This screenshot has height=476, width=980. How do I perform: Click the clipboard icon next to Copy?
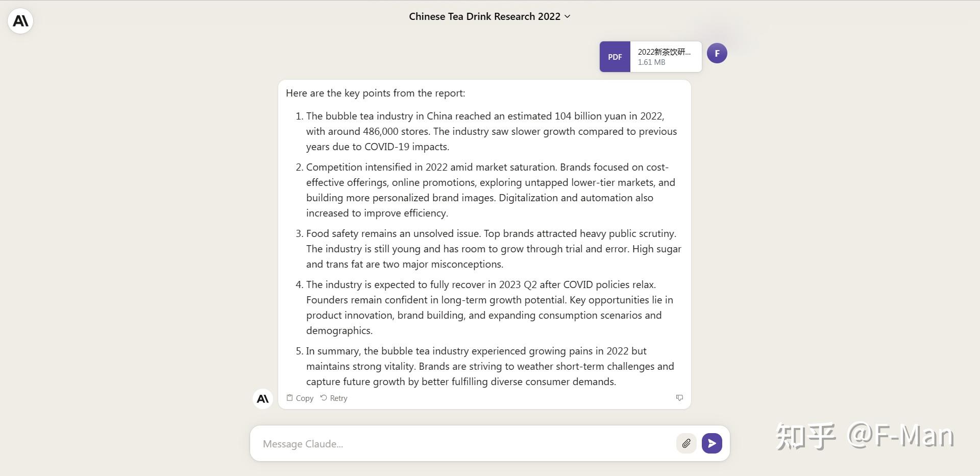click(x=289, y=398)
